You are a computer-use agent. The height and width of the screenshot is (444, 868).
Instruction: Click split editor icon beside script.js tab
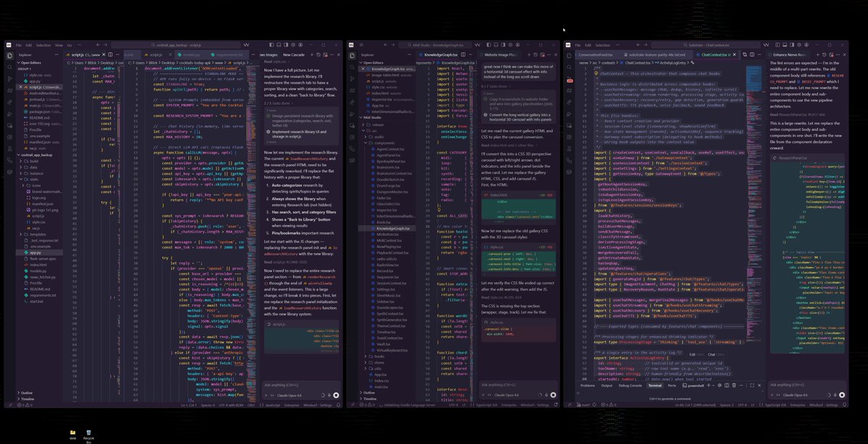pos(110,55)
